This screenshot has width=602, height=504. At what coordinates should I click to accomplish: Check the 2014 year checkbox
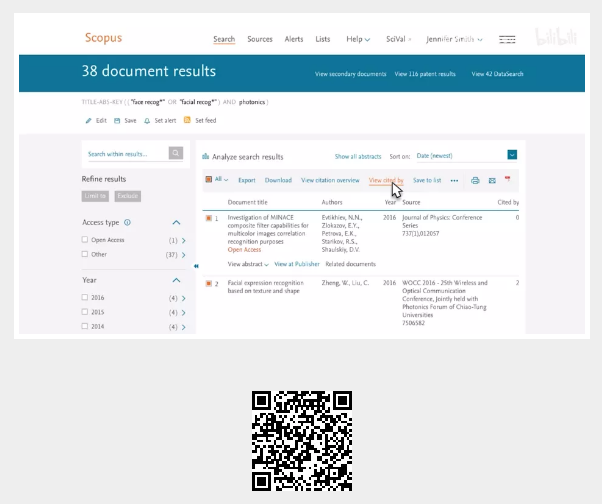(x=85, y=326)
